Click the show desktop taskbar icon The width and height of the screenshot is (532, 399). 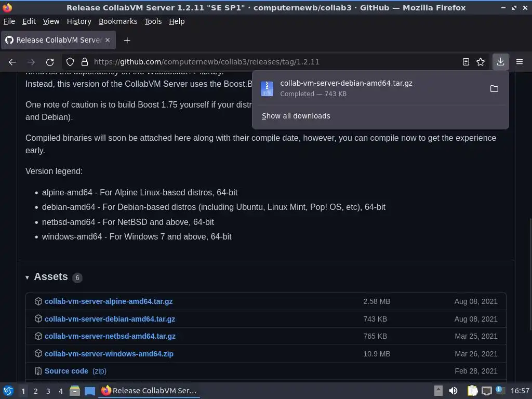click(x=89, y=391)
